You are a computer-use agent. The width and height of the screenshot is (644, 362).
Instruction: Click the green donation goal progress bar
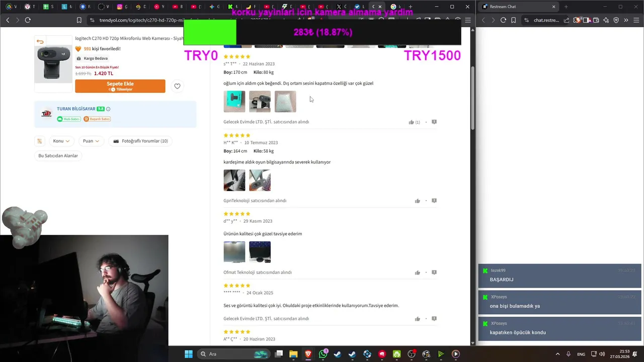[210, 33]
